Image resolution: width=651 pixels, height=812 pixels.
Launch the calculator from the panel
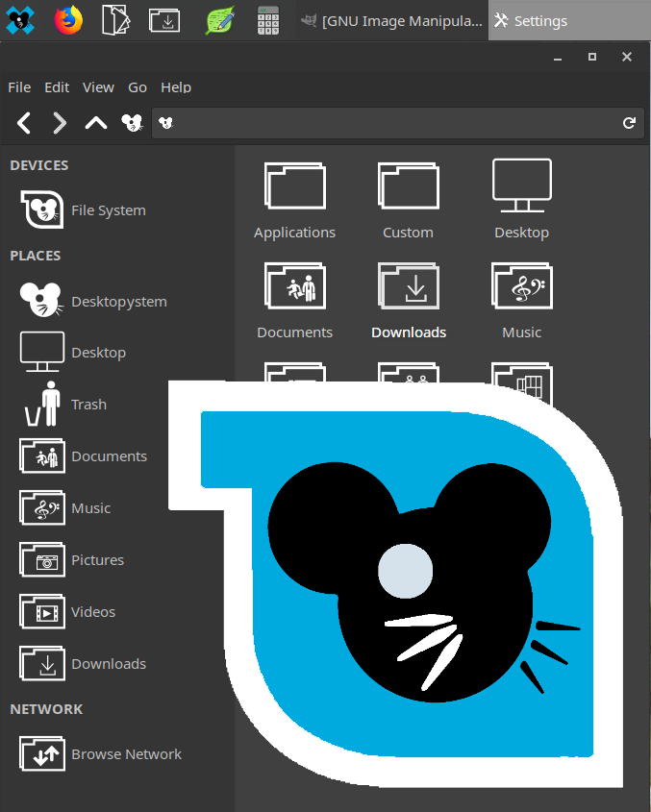point(268,21)
